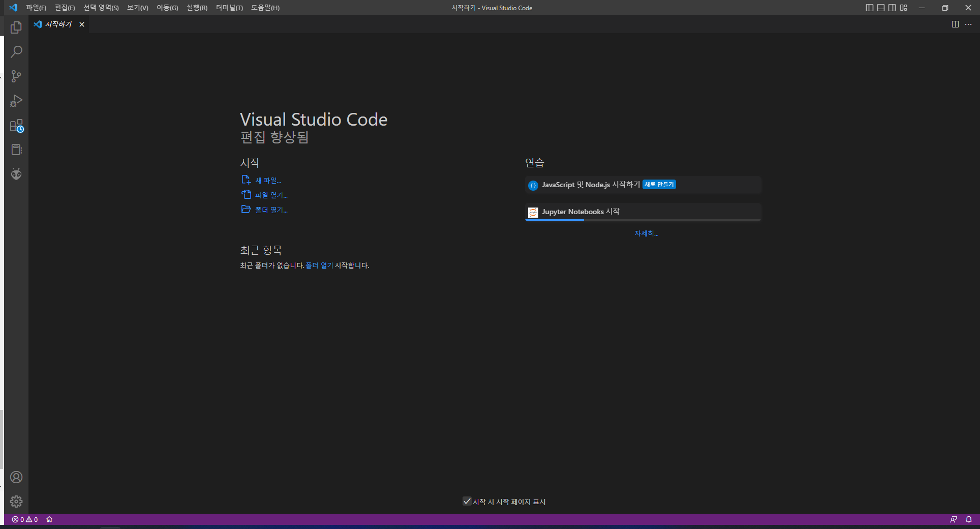Click the folder icon beside 폴더 열기
Screen dimensions: 980x529
tap(246, 209)
